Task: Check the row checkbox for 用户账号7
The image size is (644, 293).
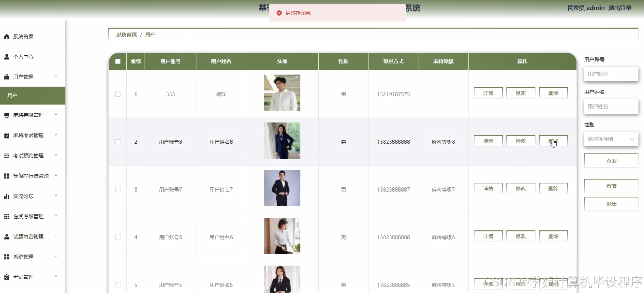Action: pyautogui.click(x=118, y=190)
